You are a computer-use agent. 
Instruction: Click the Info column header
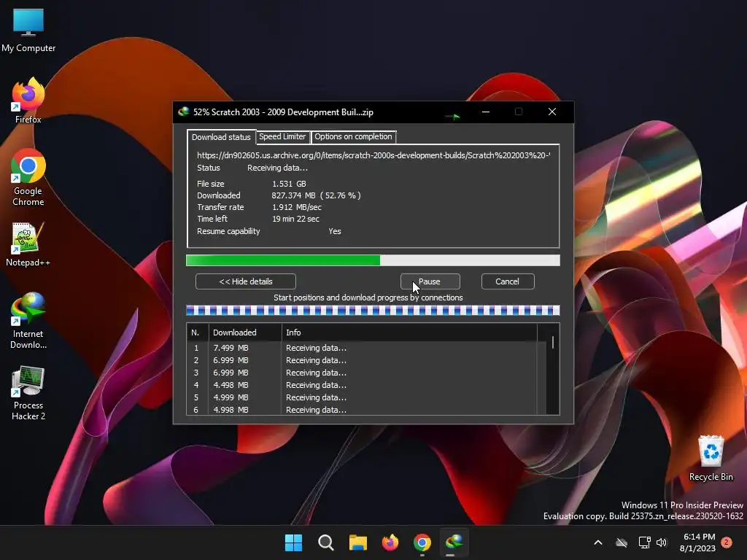pos(410,332)
